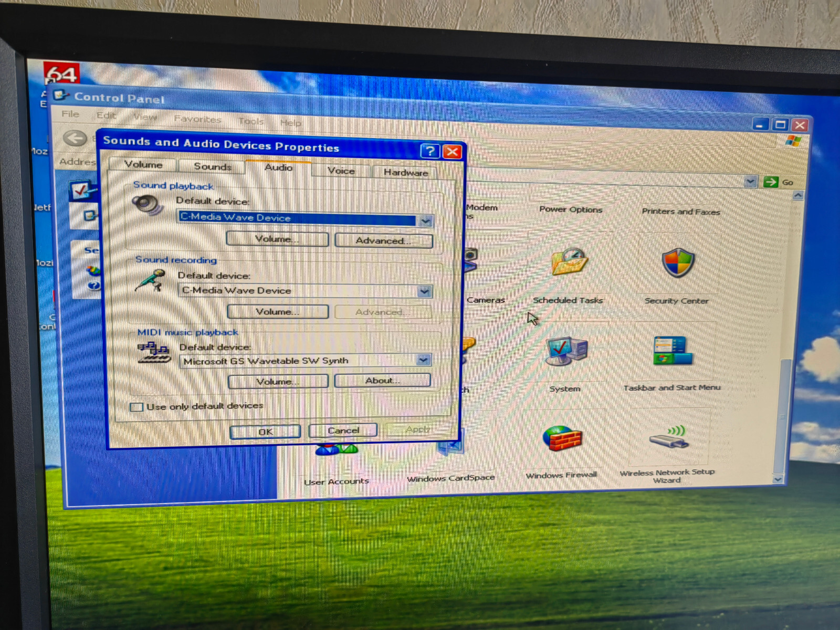
Task: Open the Help menu in Control Panel
Action: (x=290, y=123)
